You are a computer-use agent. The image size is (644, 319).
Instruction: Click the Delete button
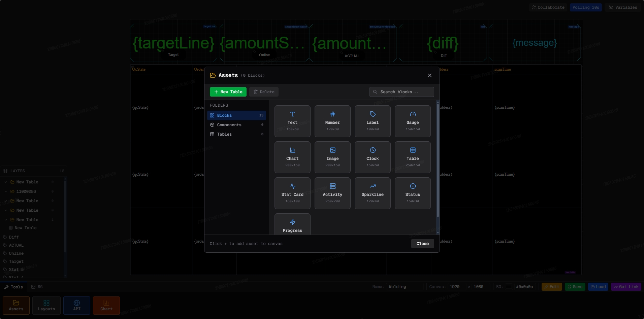point(264,92)
